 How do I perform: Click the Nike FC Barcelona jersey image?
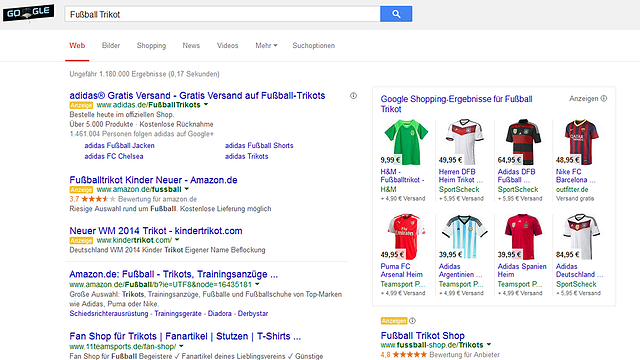click(x=581, y=142)
